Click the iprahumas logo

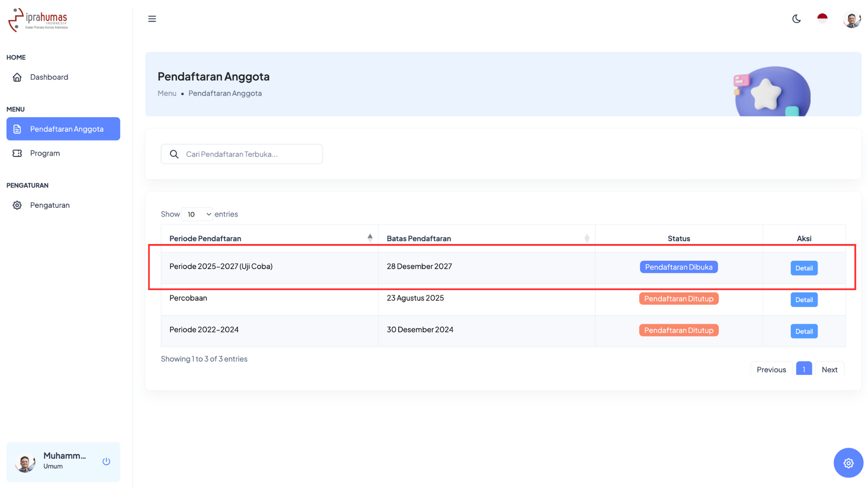[38, 20]
